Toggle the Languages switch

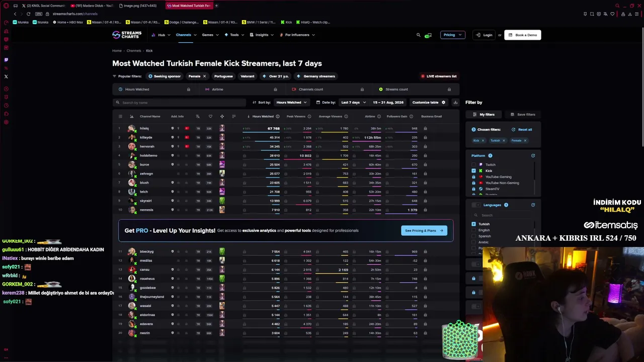476,205
